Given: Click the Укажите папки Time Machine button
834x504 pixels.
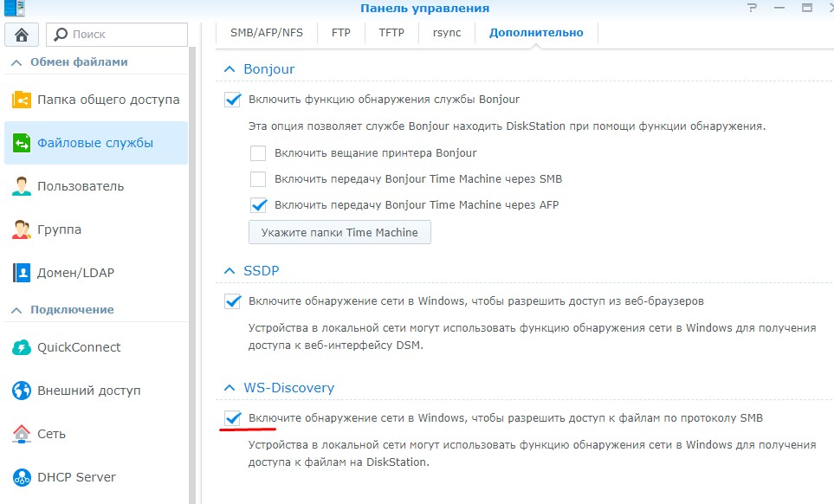Looking at the screenshot, I should 339,232.
